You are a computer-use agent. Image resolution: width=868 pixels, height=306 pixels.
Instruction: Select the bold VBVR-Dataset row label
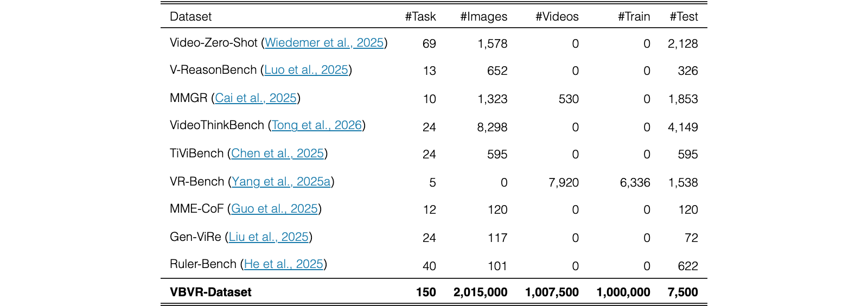[x=210, y=292]
